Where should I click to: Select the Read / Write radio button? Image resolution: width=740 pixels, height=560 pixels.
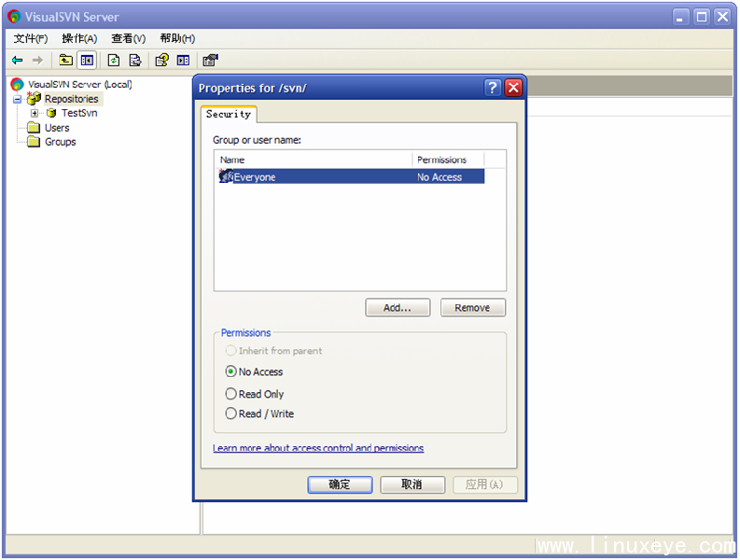point(230,413)
